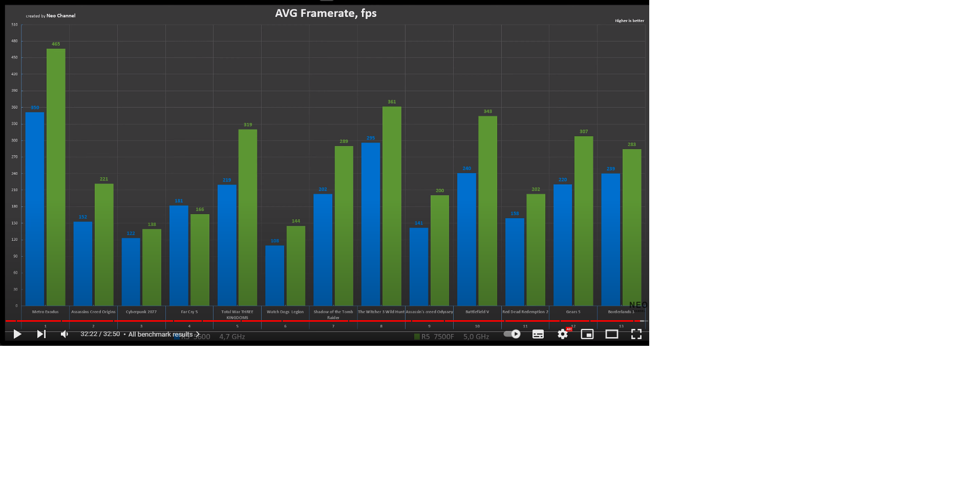The image size is (980, 479).
Task: Enable theater mode
Action: tap(612, 334)
